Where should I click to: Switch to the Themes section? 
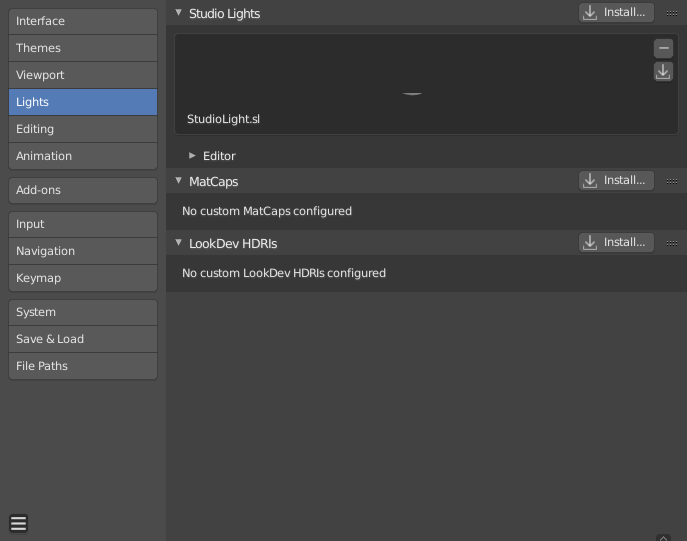click(83, 48)
